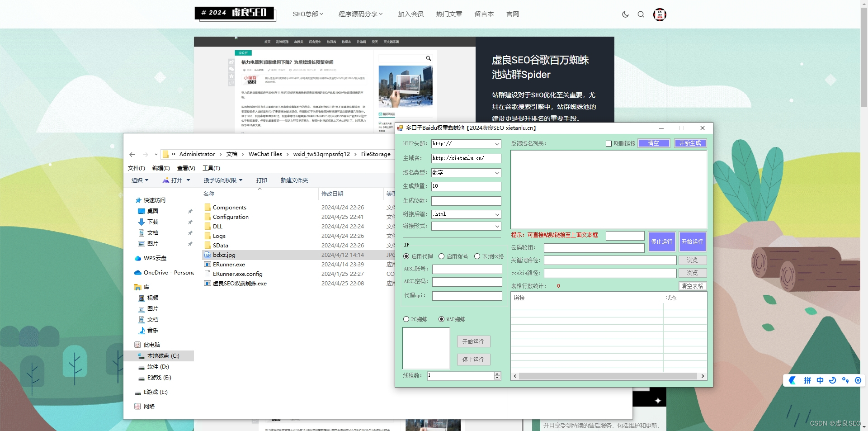Select OneDrive - Personal in sidebar
The width and height of the screenshot is (868, 431).
pyautogui.click(x=164, y=273)
